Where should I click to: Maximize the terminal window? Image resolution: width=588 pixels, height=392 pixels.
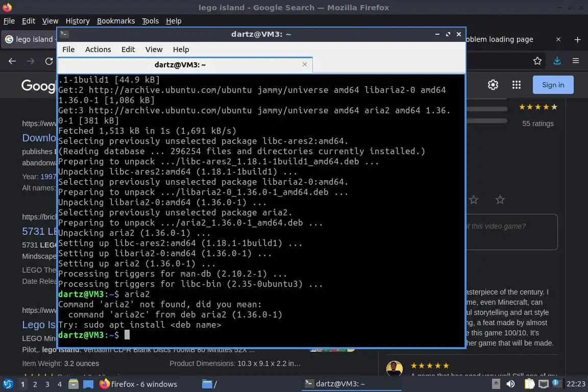448,34
